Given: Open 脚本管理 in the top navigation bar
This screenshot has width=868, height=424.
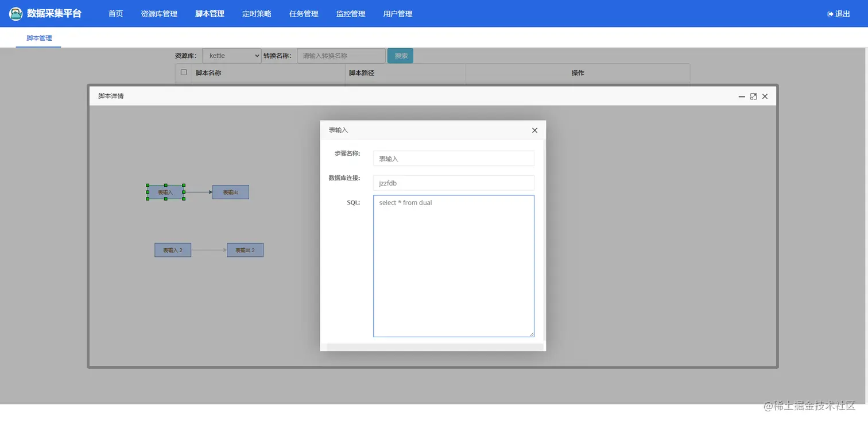Looking at the screenshot, I should (x=210, y=14).
